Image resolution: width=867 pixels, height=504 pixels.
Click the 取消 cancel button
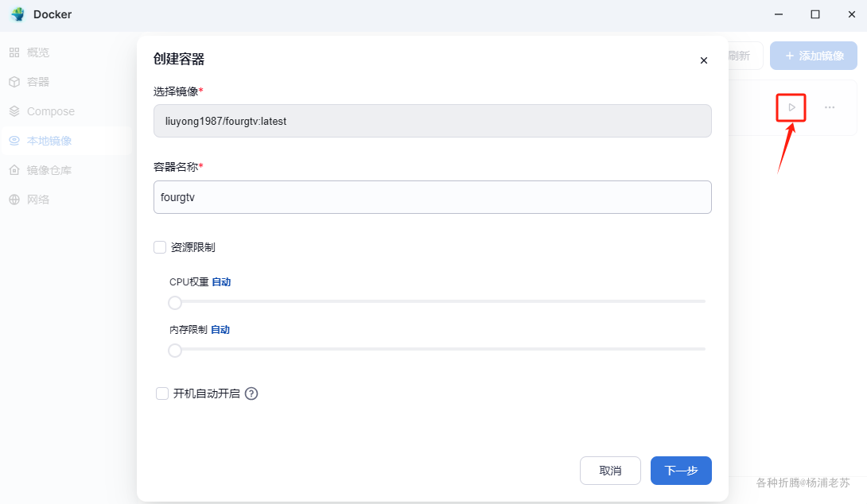pyautogui.click(x=610, y=471)
